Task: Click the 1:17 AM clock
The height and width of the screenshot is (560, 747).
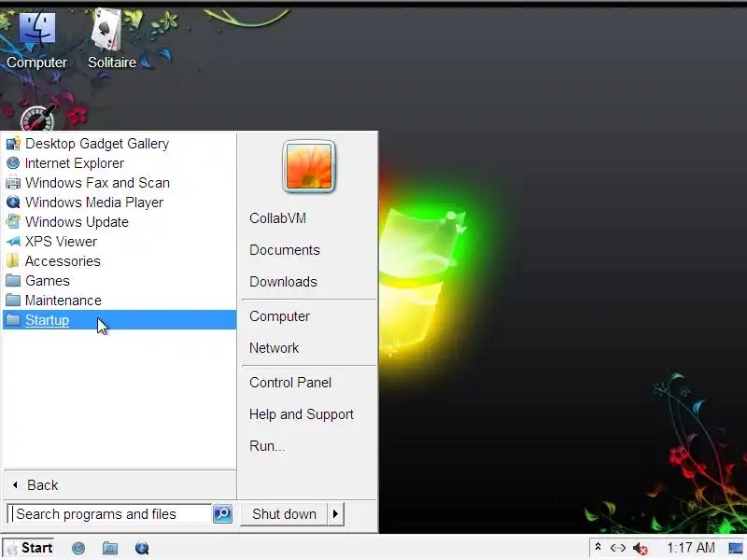Action: [x=690, y=548]
